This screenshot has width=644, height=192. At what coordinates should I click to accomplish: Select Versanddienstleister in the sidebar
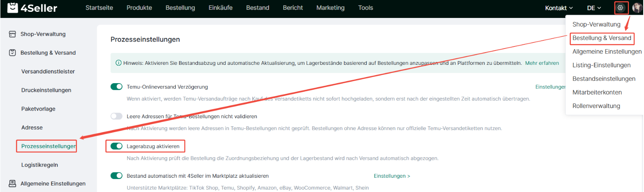pyautogui.click(x=48, y=72)
